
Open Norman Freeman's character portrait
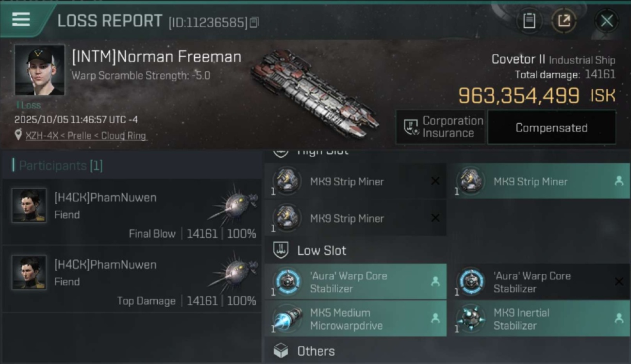tap(39, 70)
